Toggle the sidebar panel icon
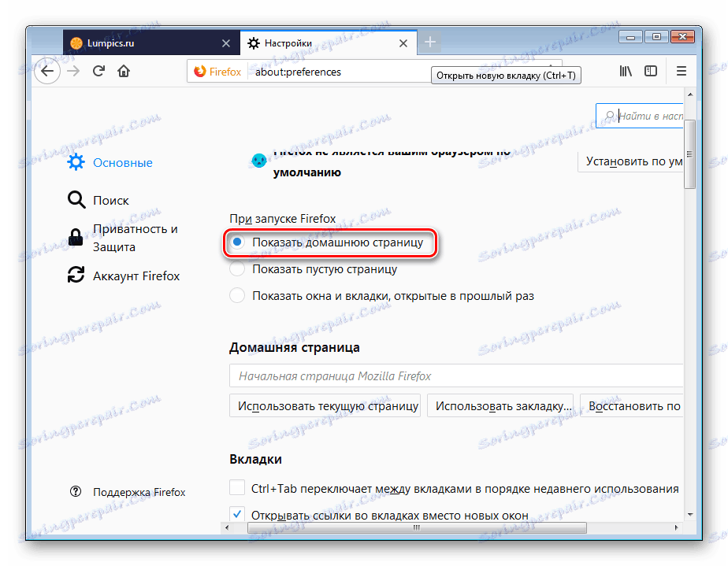 pyautogui.click(x=651, y=71)
